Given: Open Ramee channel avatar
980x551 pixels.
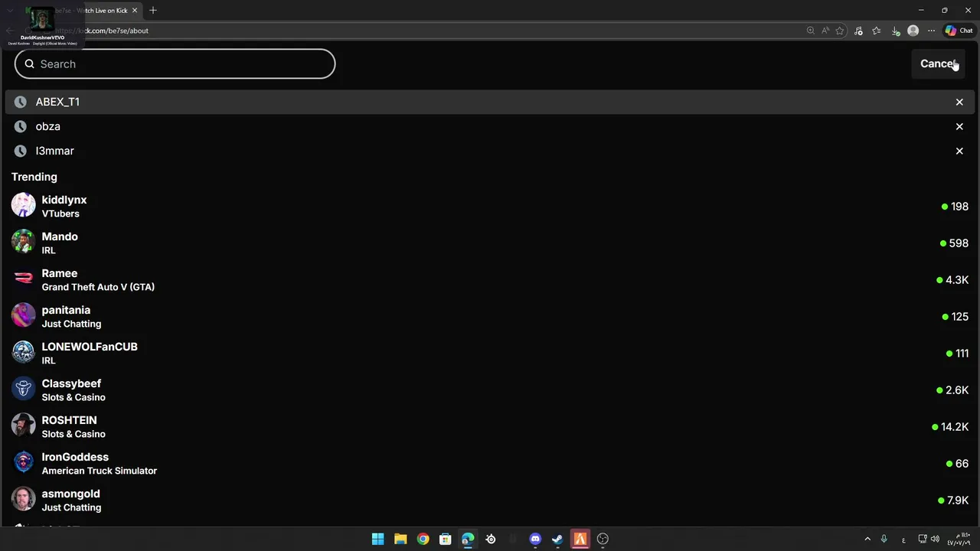Looking at the screenshot, I should [23, 279].
